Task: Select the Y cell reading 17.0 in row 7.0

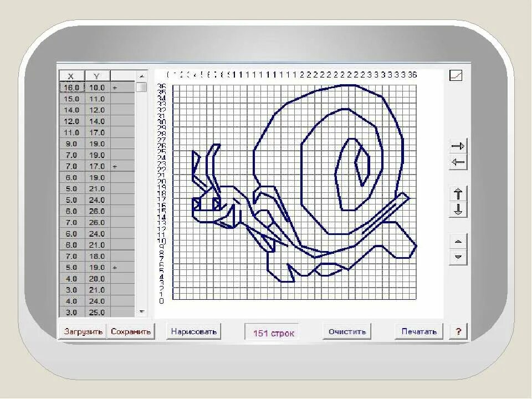Action: point(97,166)
